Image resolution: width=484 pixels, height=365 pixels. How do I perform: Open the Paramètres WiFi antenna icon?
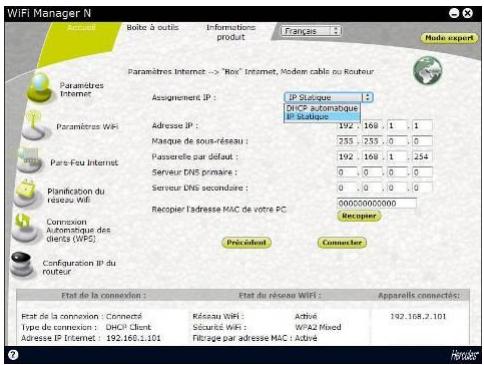(35, 125)
